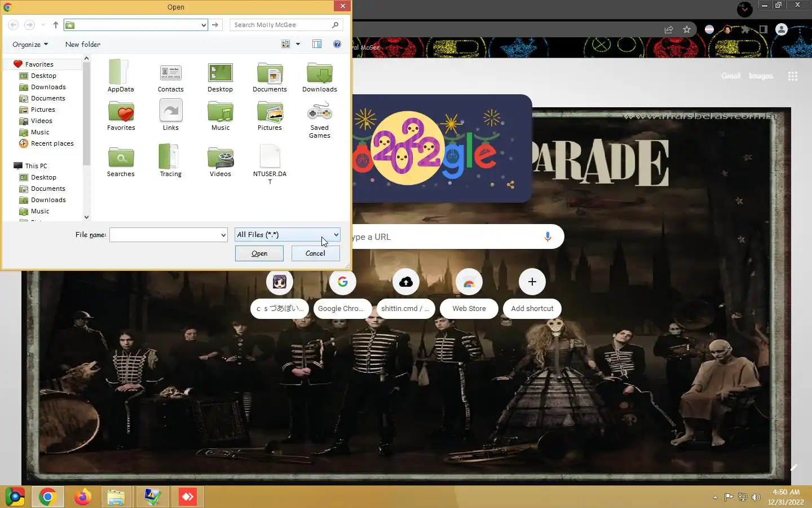Toggle Chrome's side panel
The image size is (812, 508).
(x=763, y=29)
